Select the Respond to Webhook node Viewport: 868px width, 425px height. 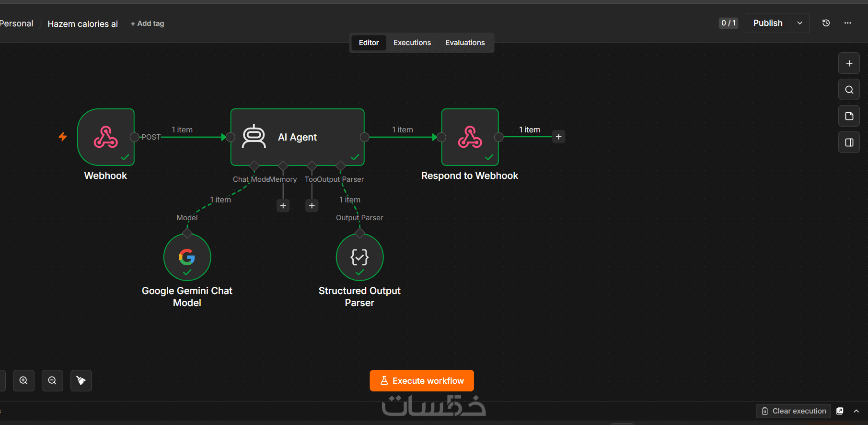(x=470, y=137)
